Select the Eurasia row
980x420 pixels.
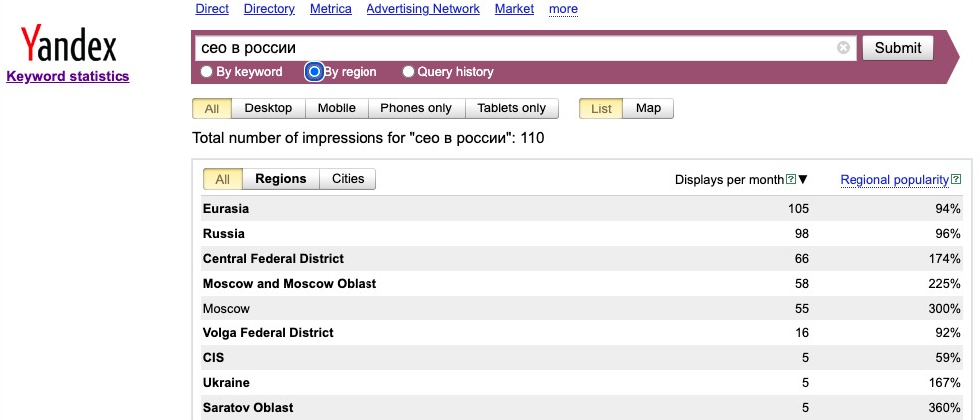(x=583, y=209)
